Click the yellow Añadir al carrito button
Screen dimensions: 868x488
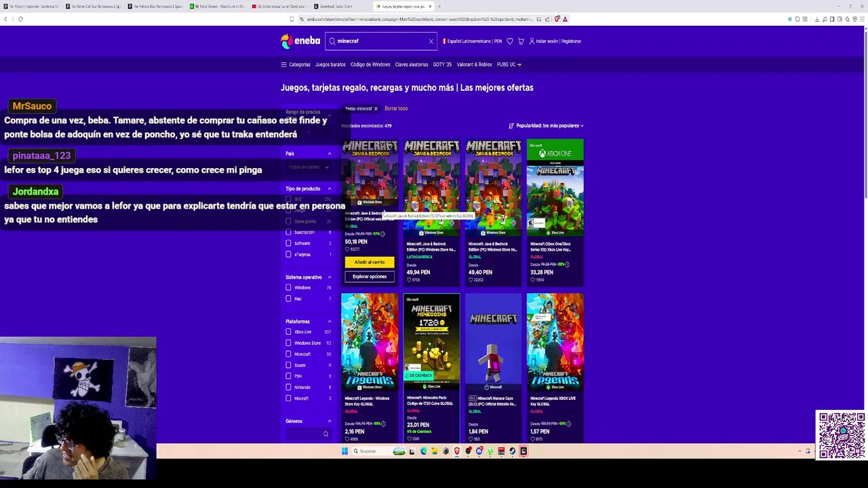[370, 262]
